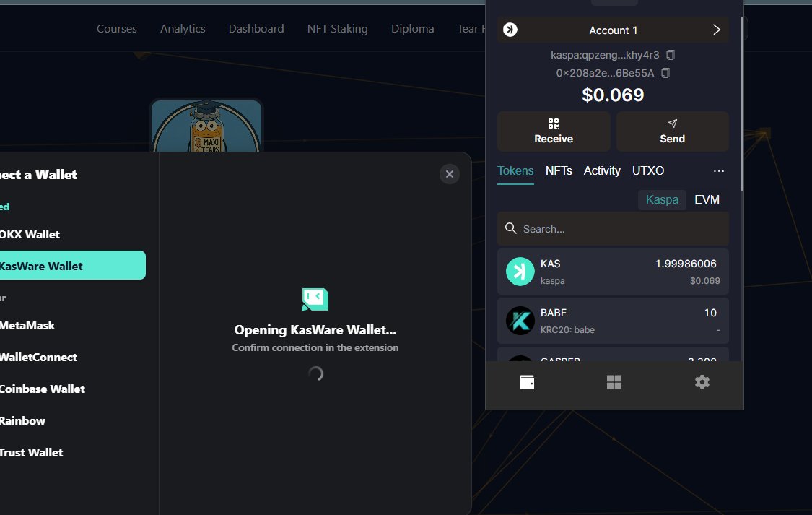Click the Send button
The height and width of the screenshot is (515, 812).
tap(672, 131)
